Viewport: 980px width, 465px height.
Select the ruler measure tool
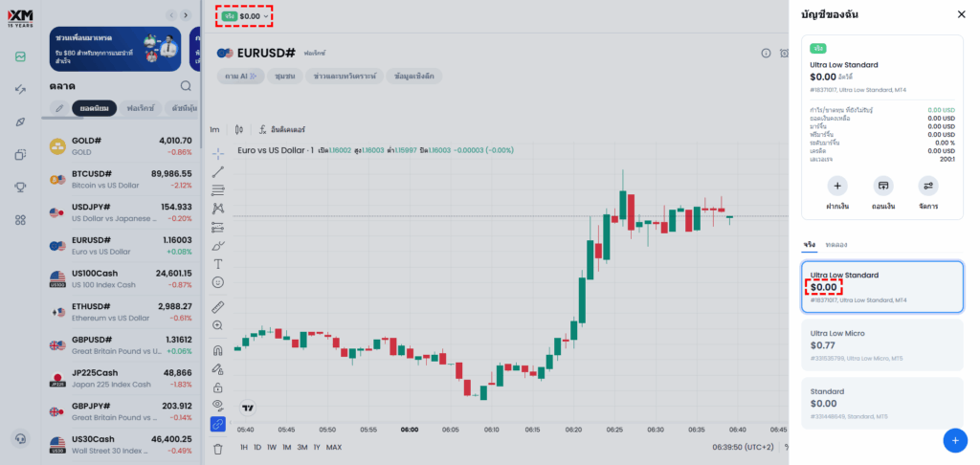(x=218, y=307)
